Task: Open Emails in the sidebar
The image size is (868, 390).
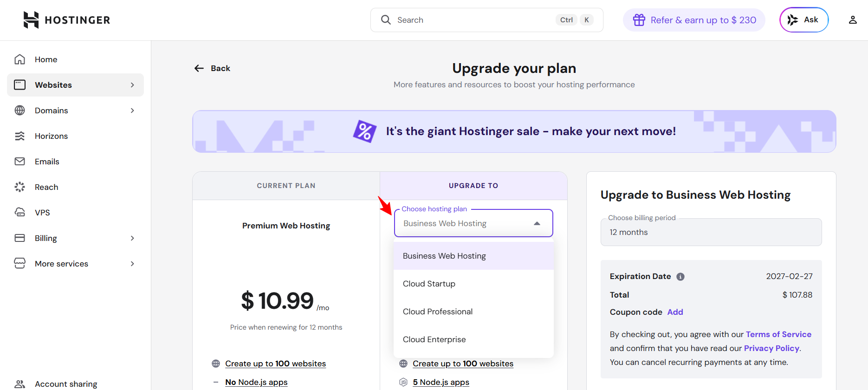Action: (75, 162)
